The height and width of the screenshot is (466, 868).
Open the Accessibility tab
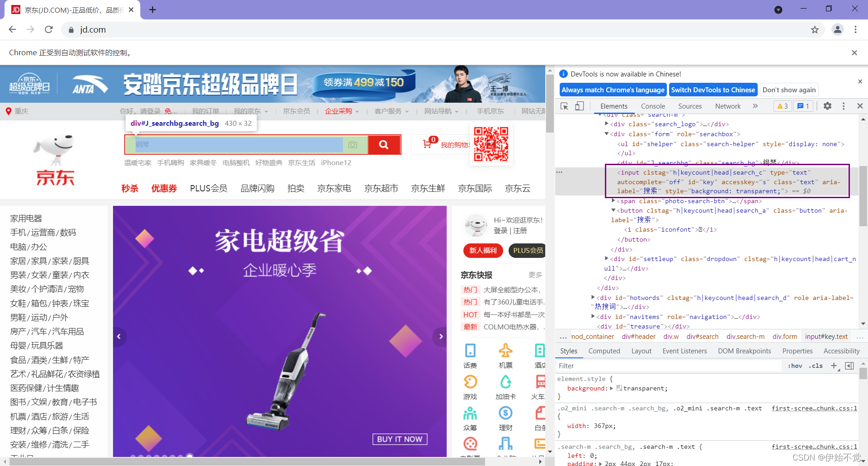[841, 351]
